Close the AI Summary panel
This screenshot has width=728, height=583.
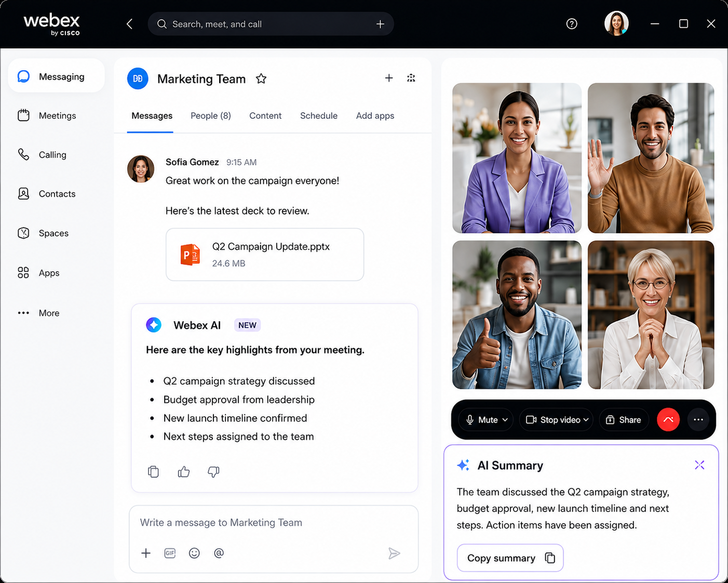(699, 465)
